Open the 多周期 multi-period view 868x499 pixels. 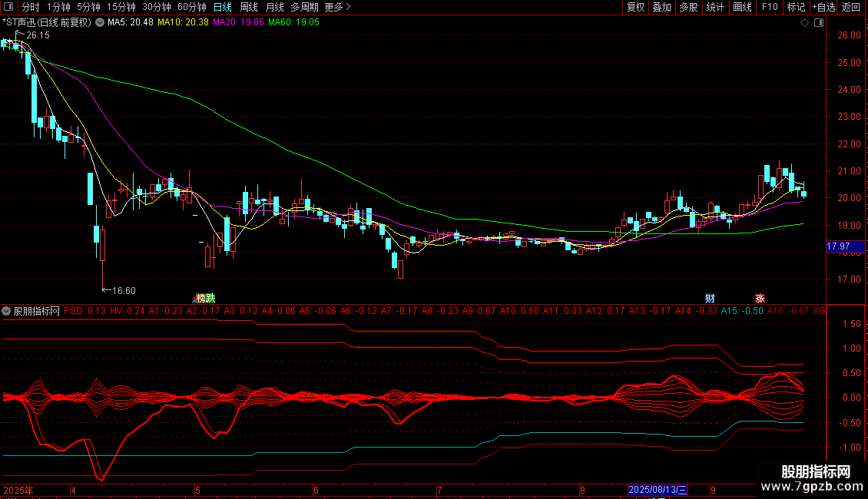(304, 7)
